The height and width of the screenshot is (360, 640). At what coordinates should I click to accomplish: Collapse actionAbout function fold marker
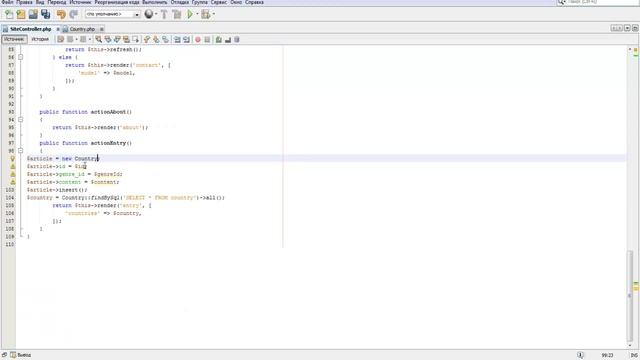point(20,120)
